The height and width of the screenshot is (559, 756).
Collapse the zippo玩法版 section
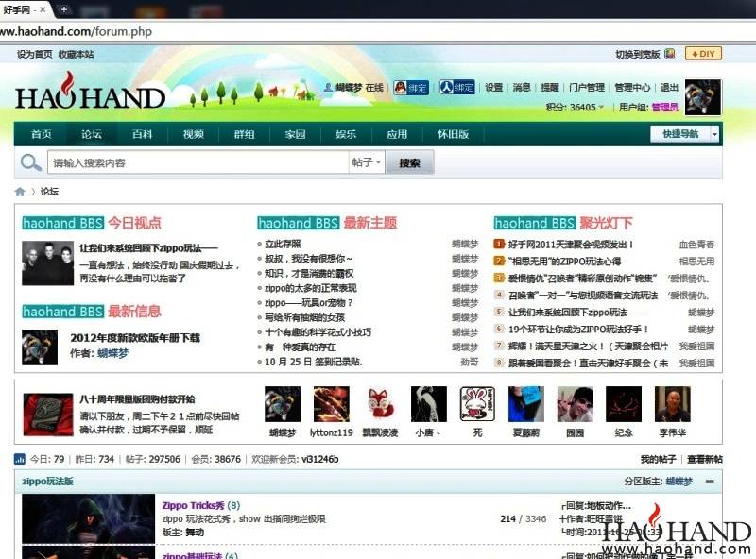click(x=710, y=481)
